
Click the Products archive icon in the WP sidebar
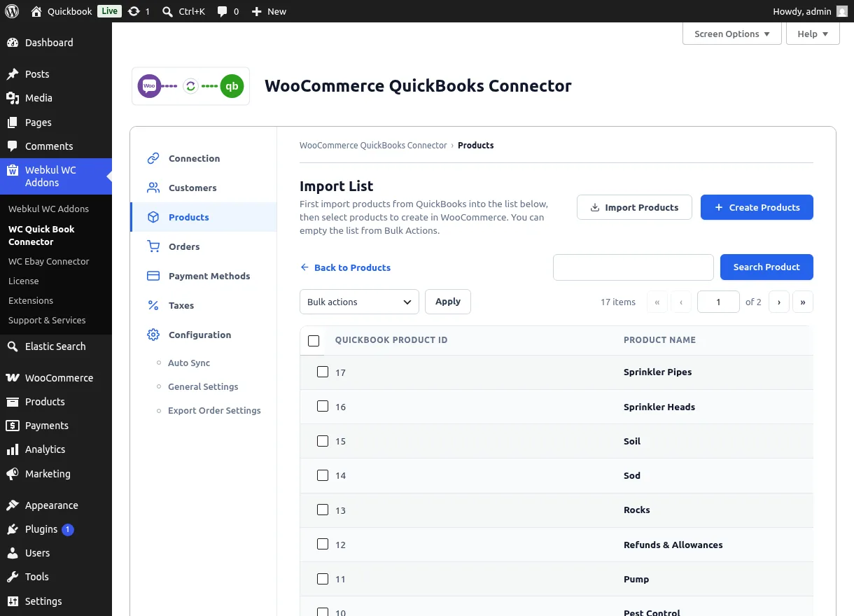(13, 402)
